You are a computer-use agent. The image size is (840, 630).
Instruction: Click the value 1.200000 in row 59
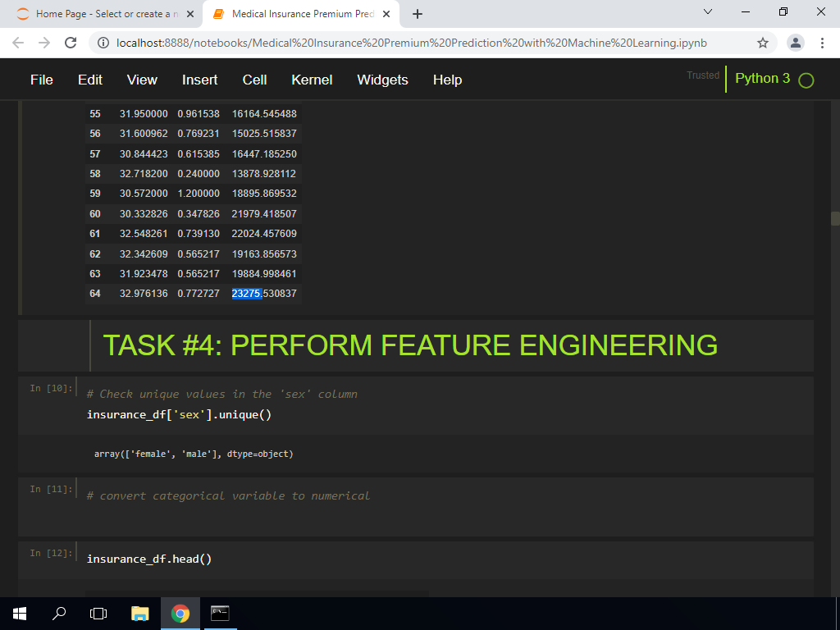(199, 194)
